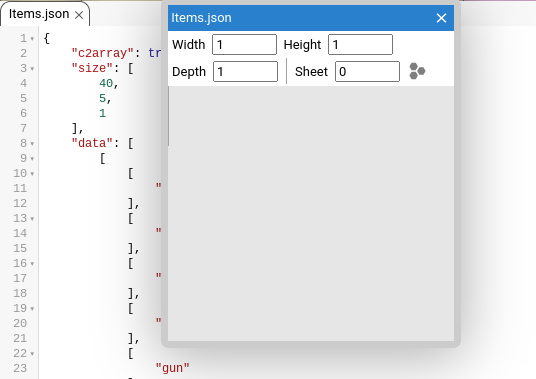This screenshot has width=536, height=379.
Task: Collapse the fold arrow on line 13
Action: 32,218
